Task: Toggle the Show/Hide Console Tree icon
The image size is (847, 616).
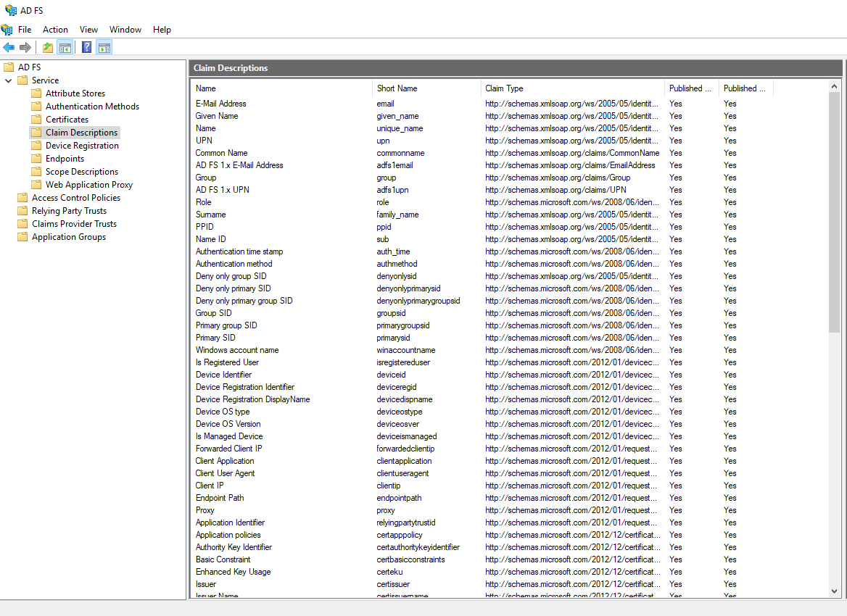Action: tap(65, 48)
